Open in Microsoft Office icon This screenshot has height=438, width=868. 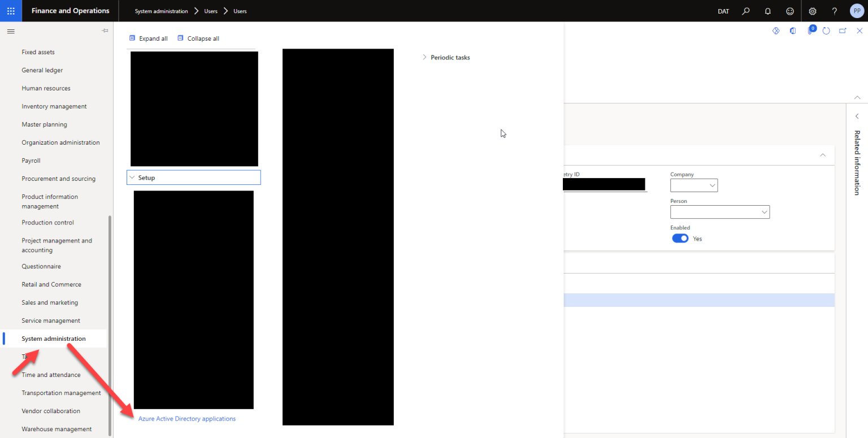pos(793,31)
